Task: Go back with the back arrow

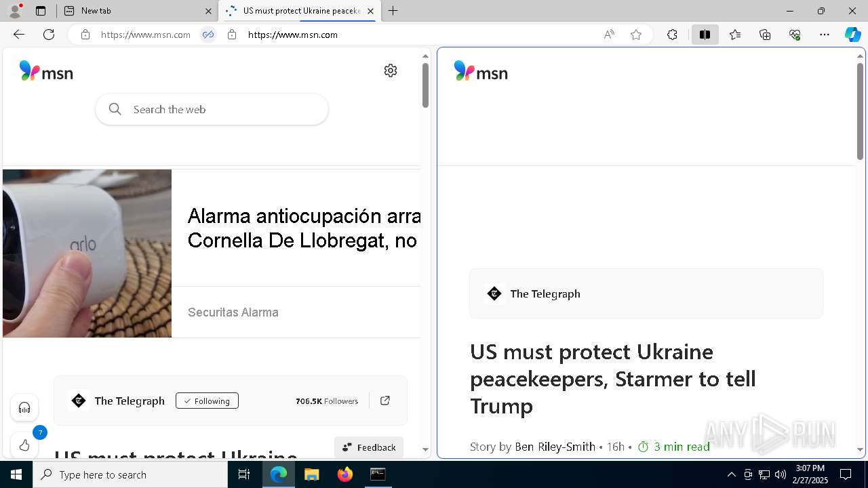Action: click(x=19, y=35)
